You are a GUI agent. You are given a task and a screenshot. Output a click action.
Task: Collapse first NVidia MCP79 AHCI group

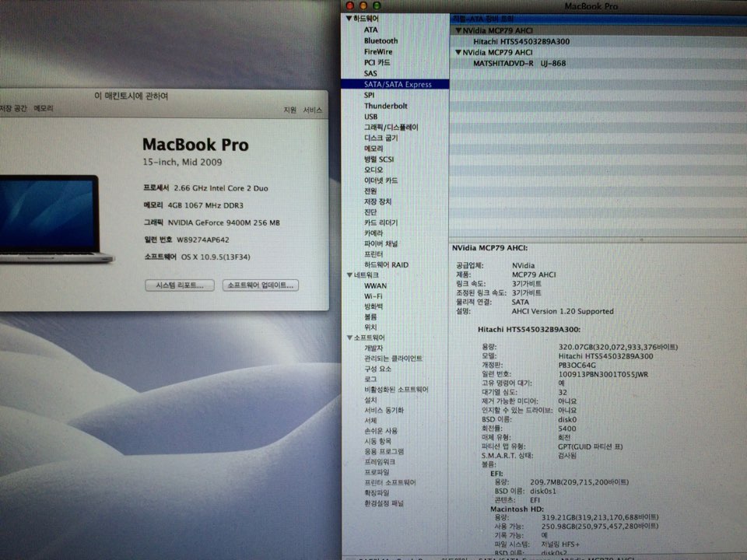pos(458,30)
